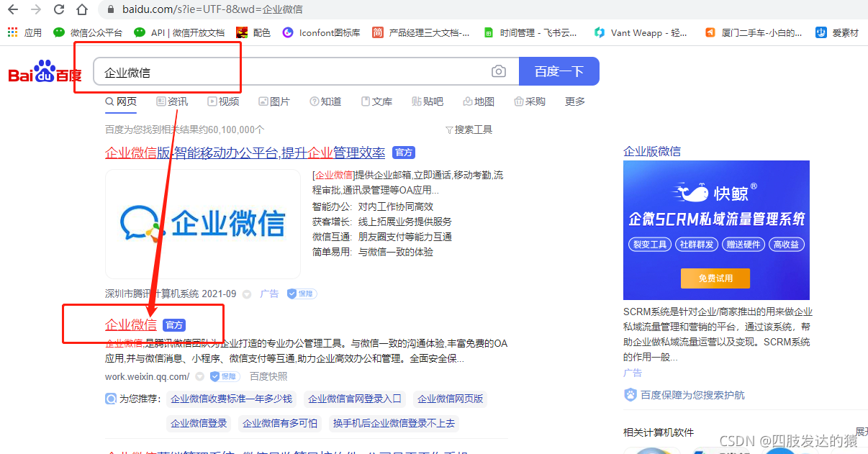Click 企业微信官网登录入口 suggestion

(354, 399)
